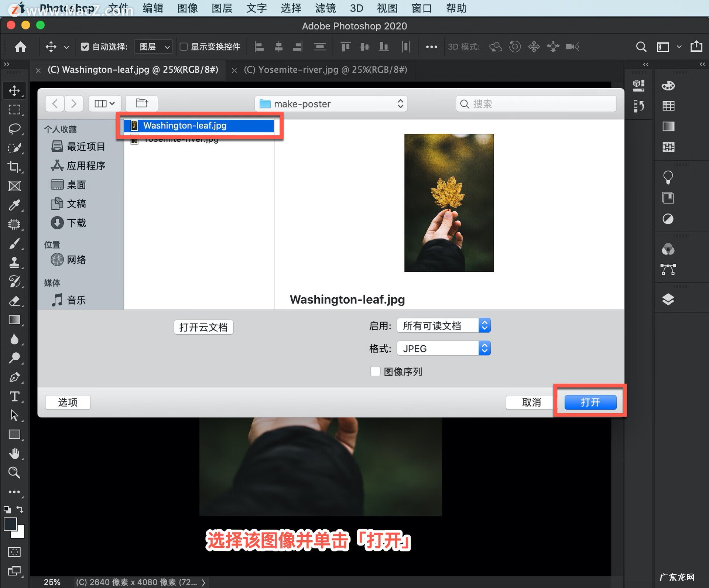Select the Lasso tool

click(x=15, y=129)
